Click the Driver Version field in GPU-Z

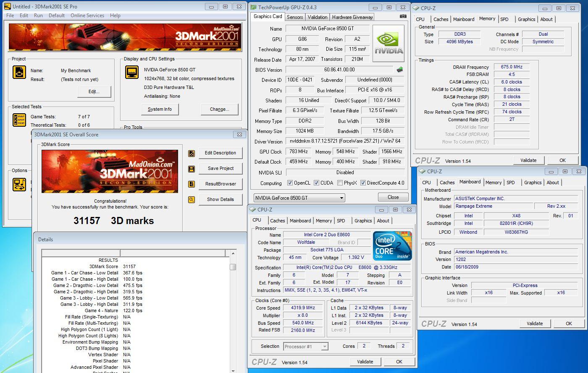pyautogui.click(x=345, y=141)
